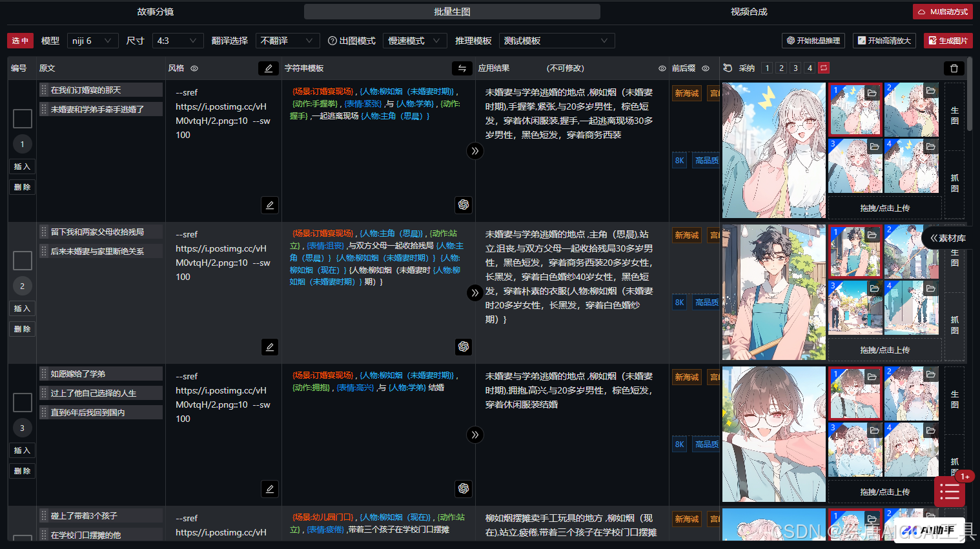This screenshot has width=980, height=549.
Task: Edit the style cell in row 1
Action: point(270,205)
